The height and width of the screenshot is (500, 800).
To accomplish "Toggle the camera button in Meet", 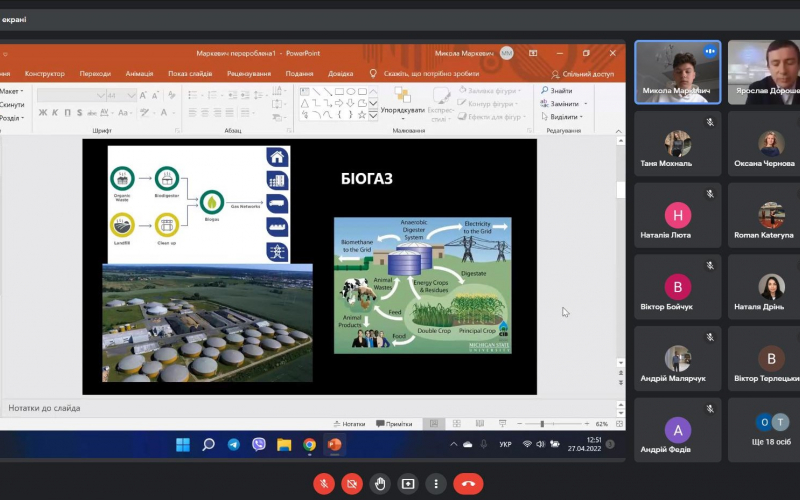I will pyautogui.click(x=352, y=484).
